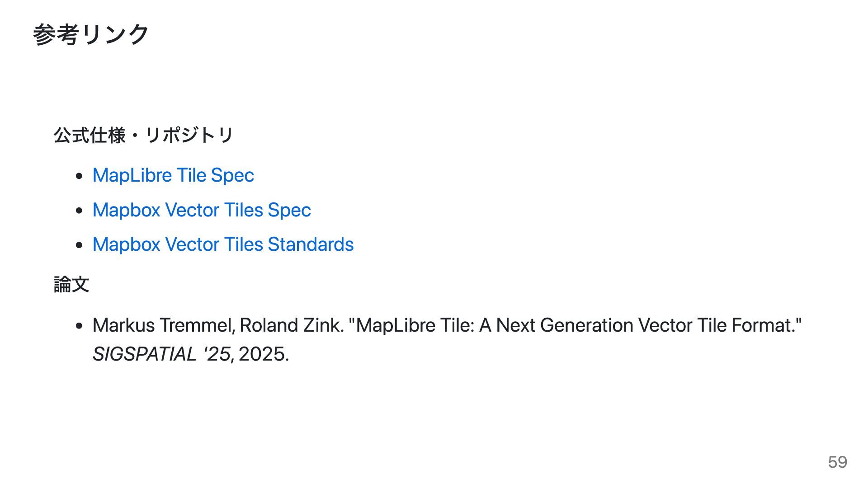Click bullet before Mapbox Vector Tiles Standards

pyautogui.click(x=80, y=245)
